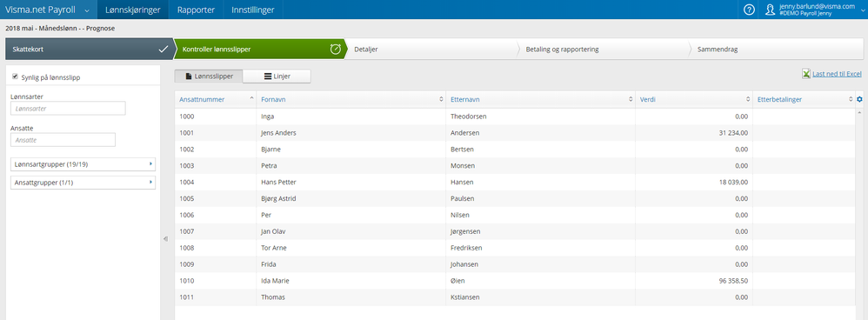868x320 pixels.
Task: Click first name Frida
Action: [269, 264]
